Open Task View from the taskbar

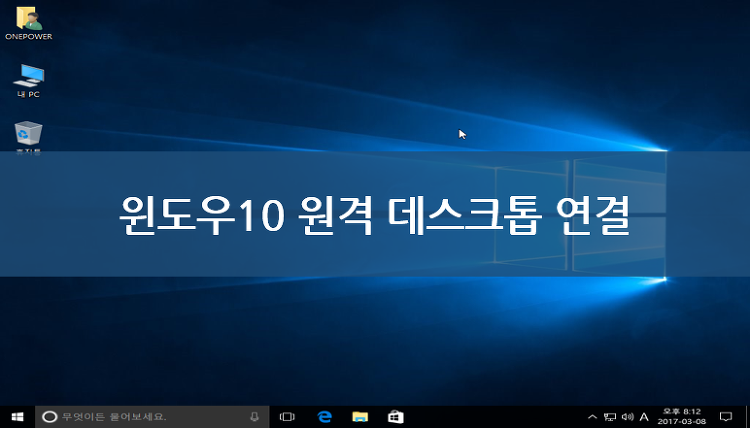[x=287, y=417]
